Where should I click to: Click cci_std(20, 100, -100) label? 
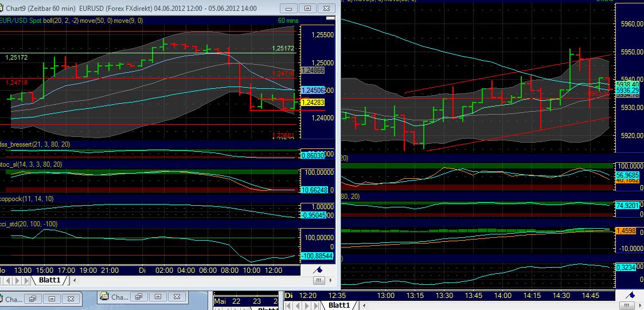(28, 224)
